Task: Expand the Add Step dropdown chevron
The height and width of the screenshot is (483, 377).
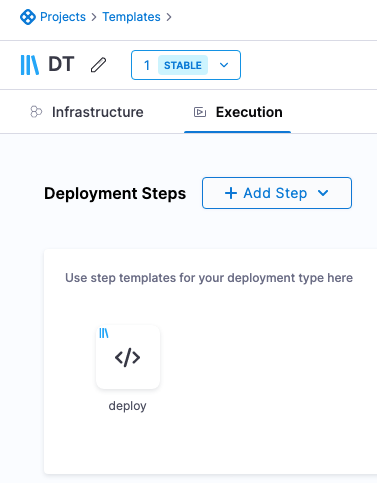Action: (323, 193)
